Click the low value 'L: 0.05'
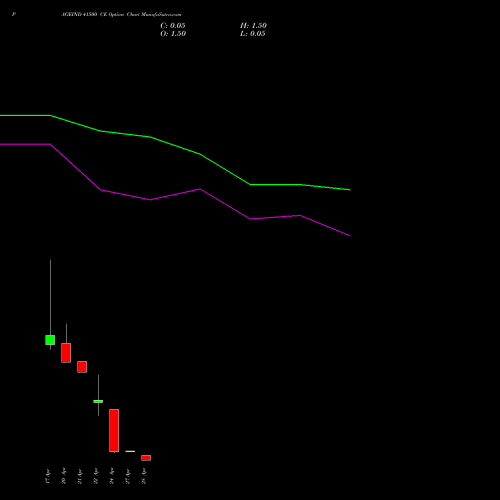This screenshot has height=500, width=500. pyautogui.click(x=253, y=34)
